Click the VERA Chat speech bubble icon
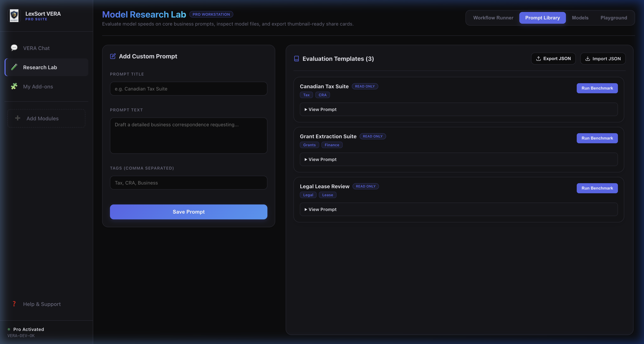644x344 pixels. pos(14,48)
